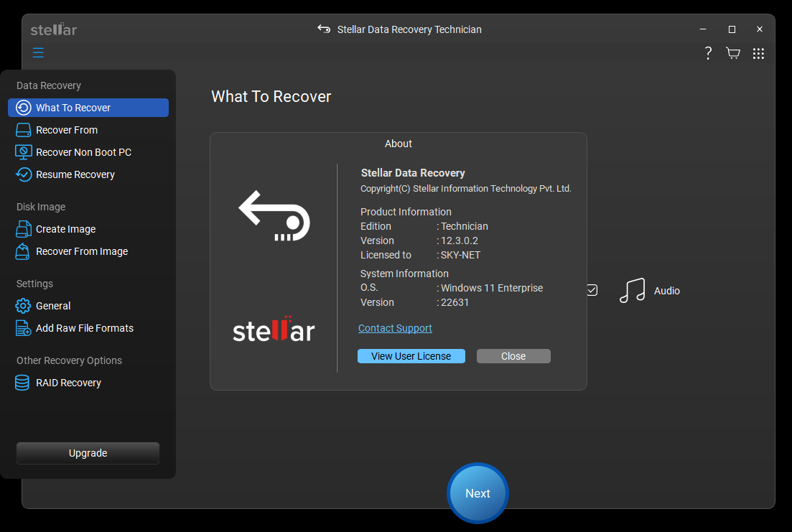Click the Audio label

click(x=667, y=291)
